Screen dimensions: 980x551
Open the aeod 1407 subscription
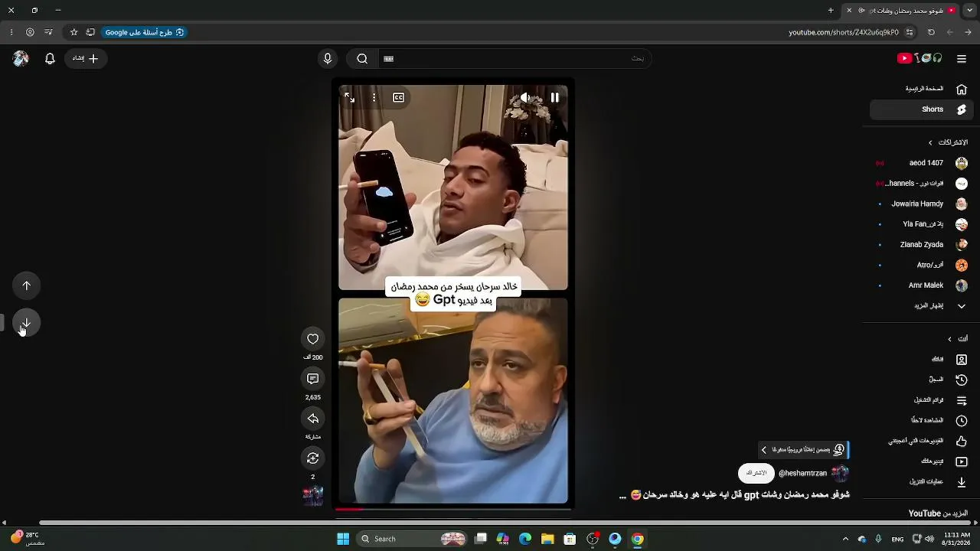pos(923,163)
